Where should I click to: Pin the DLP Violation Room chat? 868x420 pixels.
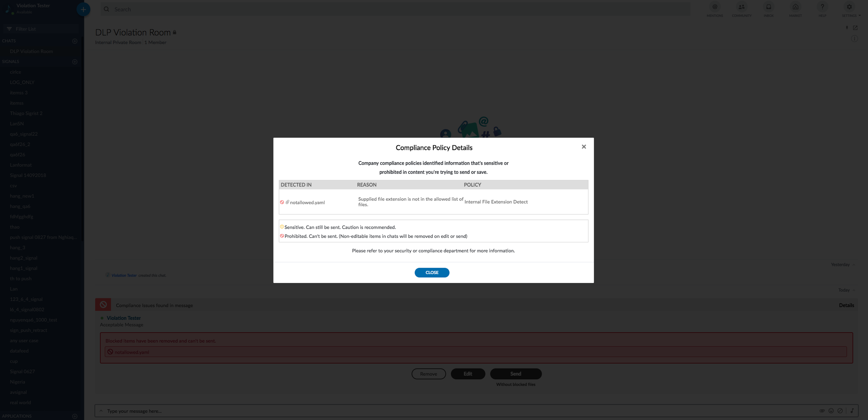pyautogui.click(x=847, y=28)
